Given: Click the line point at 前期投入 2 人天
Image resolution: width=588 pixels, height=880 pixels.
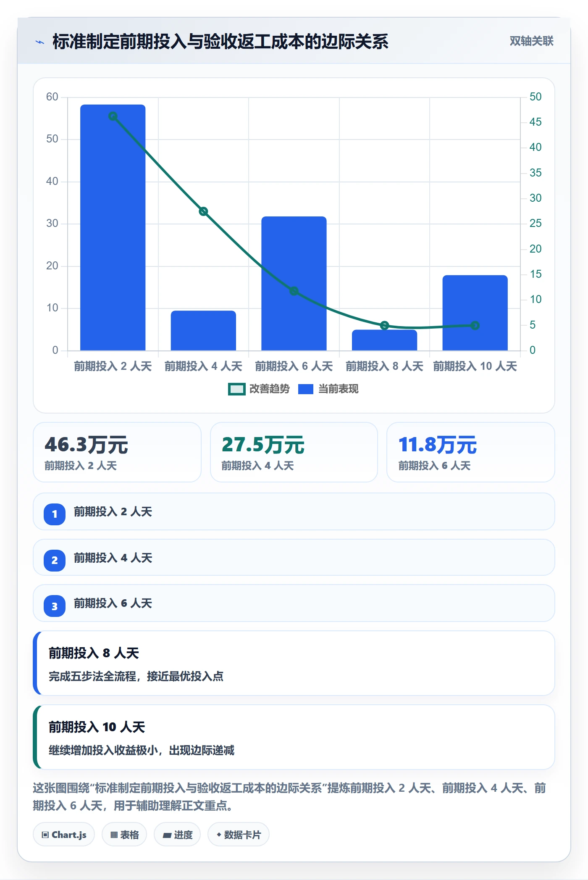Looking at the screenshot, I should pyautogui.click(x=113, y=116).
